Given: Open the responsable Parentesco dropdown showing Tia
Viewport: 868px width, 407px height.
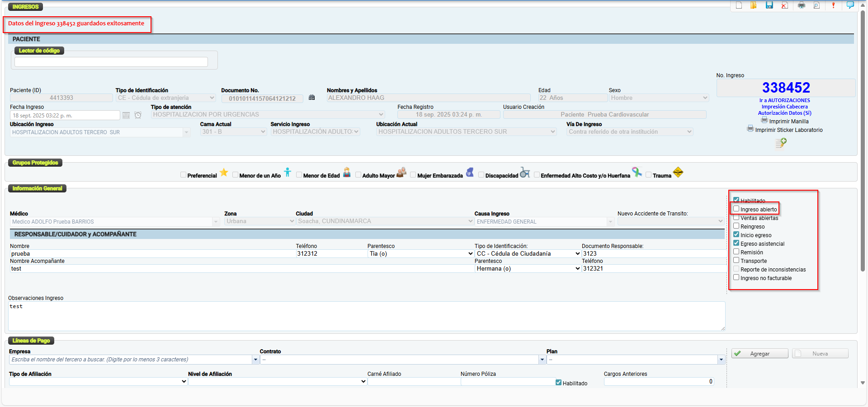Looking at the screenshot, I should (x=420, y=254).
